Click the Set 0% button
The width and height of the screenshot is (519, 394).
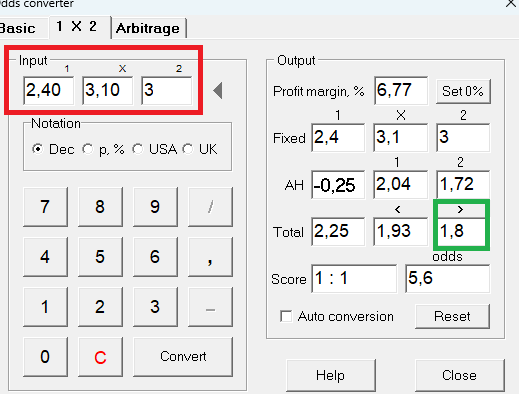coord(463,91)
